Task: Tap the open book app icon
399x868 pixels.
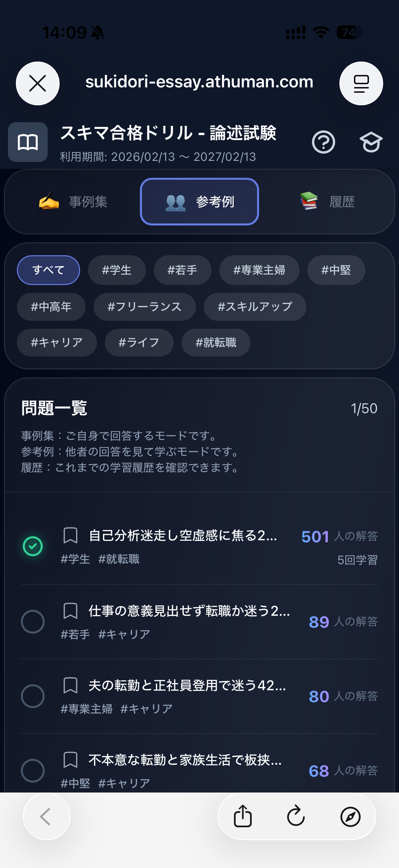Action: tap(27, 142)
